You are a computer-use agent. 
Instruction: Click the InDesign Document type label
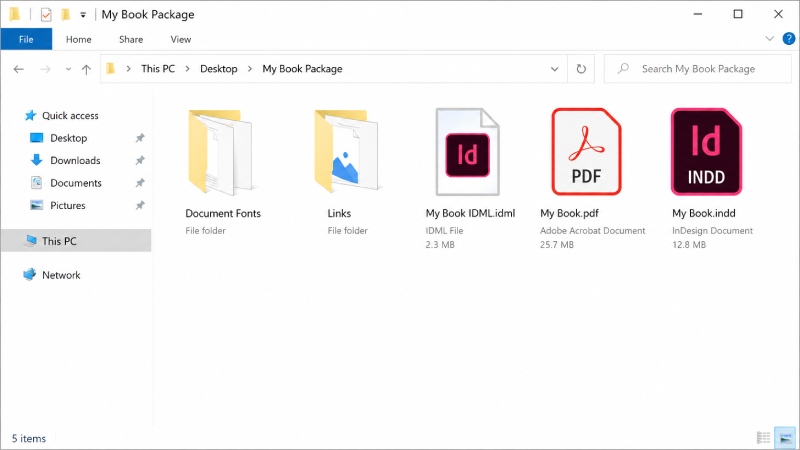pyautogui.click(x=712, y=231)
